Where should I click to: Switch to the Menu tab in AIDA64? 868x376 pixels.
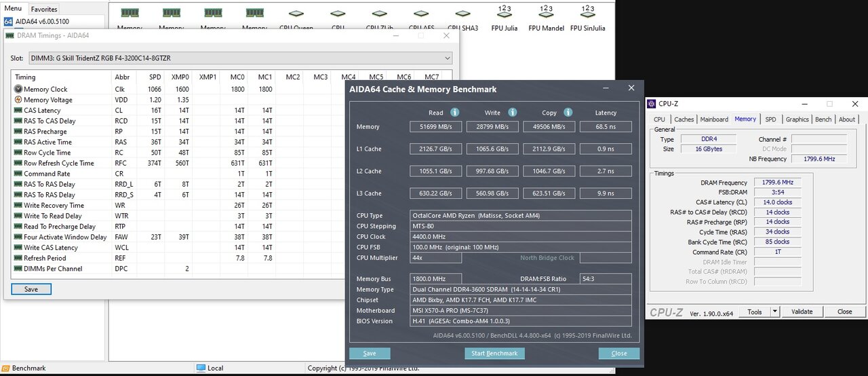click(13, 8)
